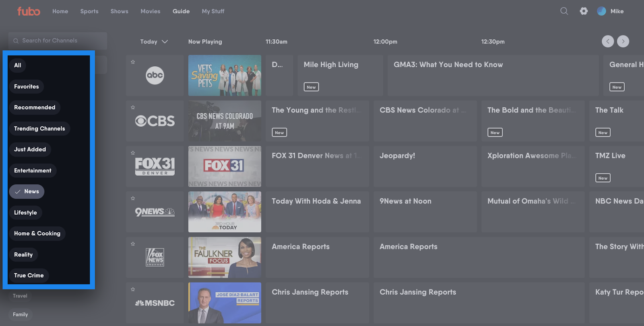The height and width of the screenshot is (326, 644).
Task: Click the Search for Channels field
Action: [58, 41]
